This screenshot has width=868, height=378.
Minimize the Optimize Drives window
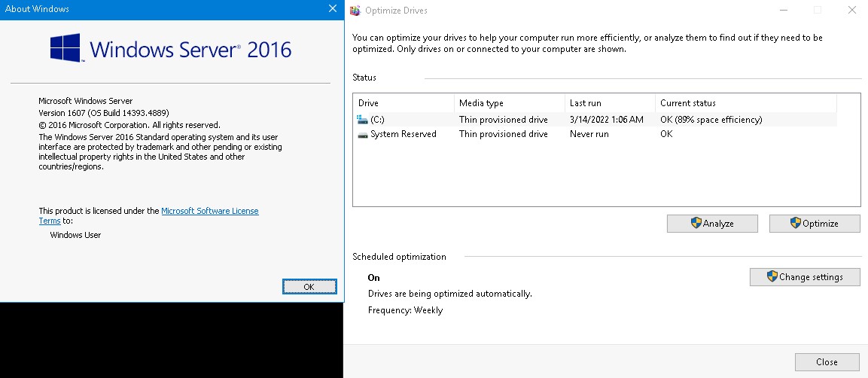click(x=783, y=10)
